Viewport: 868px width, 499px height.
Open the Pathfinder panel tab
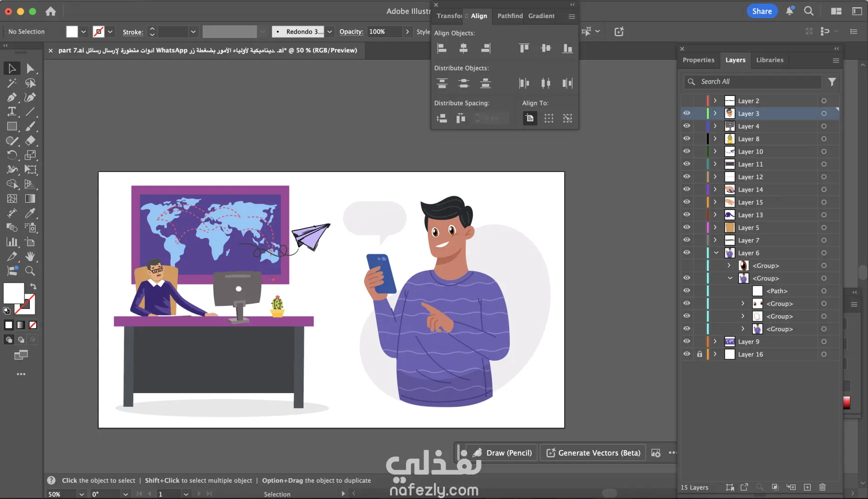tap(510, 16)
